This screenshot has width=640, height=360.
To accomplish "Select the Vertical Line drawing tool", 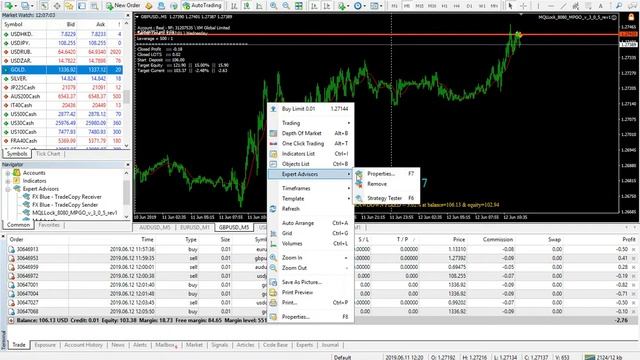I will (x=538, y=6).
